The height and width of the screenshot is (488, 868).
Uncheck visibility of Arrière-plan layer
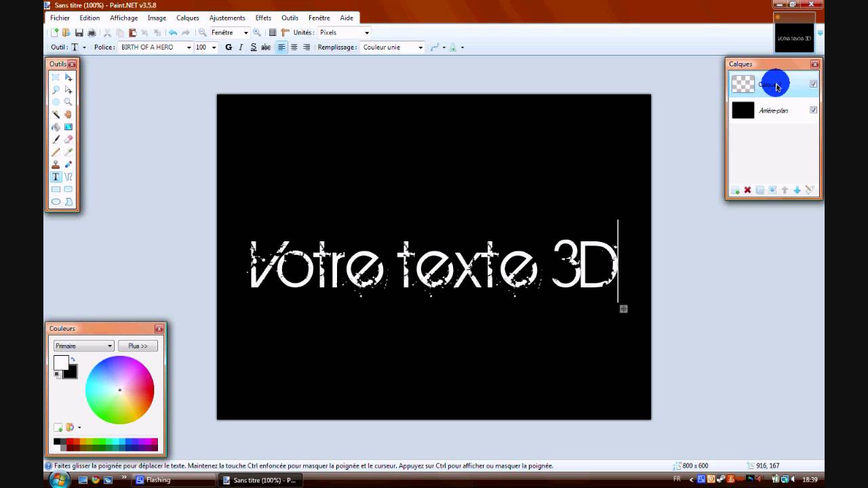(x=813, y=110)
